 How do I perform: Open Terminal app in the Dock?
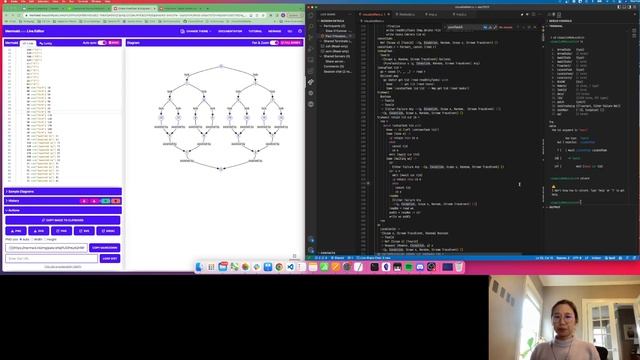click(x=374, y=267)
